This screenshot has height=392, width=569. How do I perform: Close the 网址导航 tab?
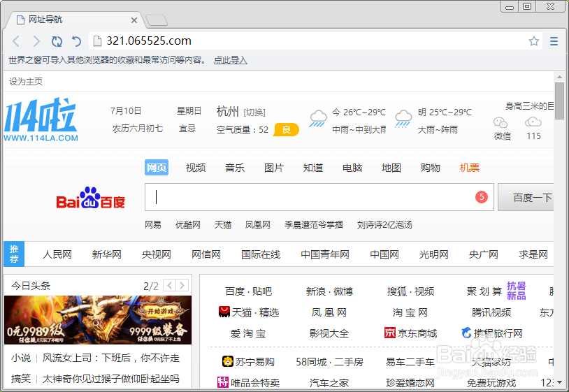coord(134,20)
